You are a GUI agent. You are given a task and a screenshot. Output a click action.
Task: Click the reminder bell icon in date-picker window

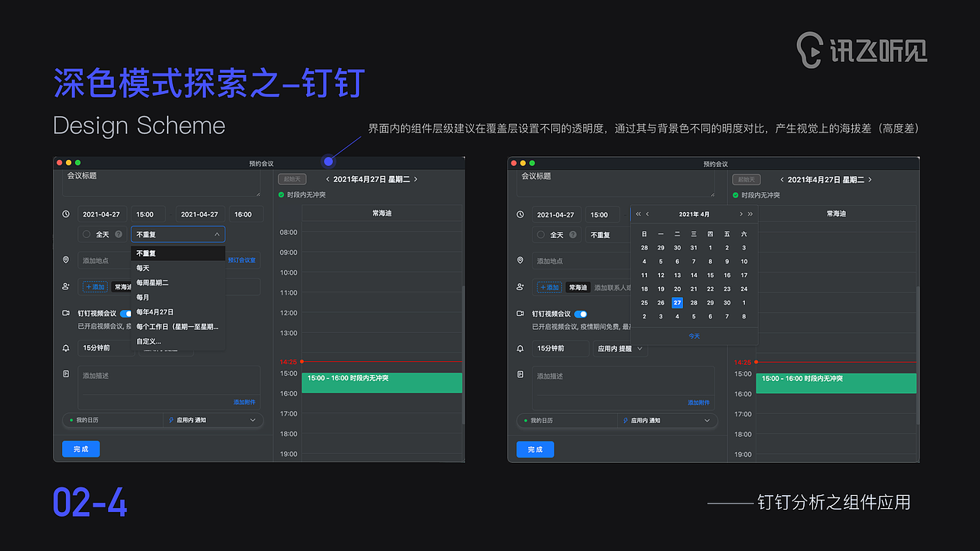(x=521, y=348)
